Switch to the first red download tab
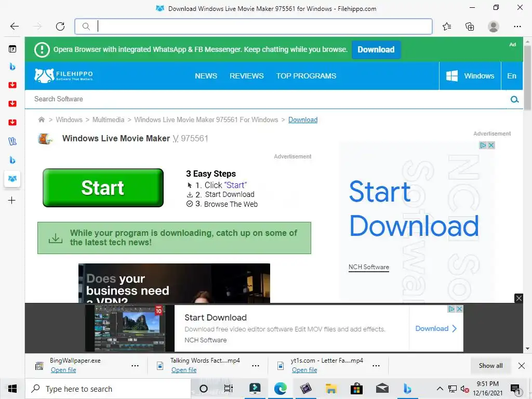The width and height of the screenshot is (532, 399). tap(12, 85)
